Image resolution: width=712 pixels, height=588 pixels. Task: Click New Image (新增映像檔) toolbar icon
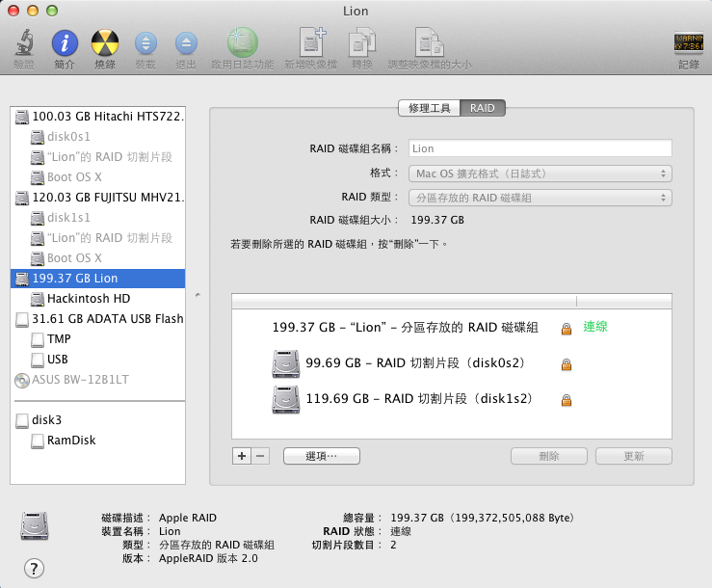pyautogui.click(x=311, y=41)
